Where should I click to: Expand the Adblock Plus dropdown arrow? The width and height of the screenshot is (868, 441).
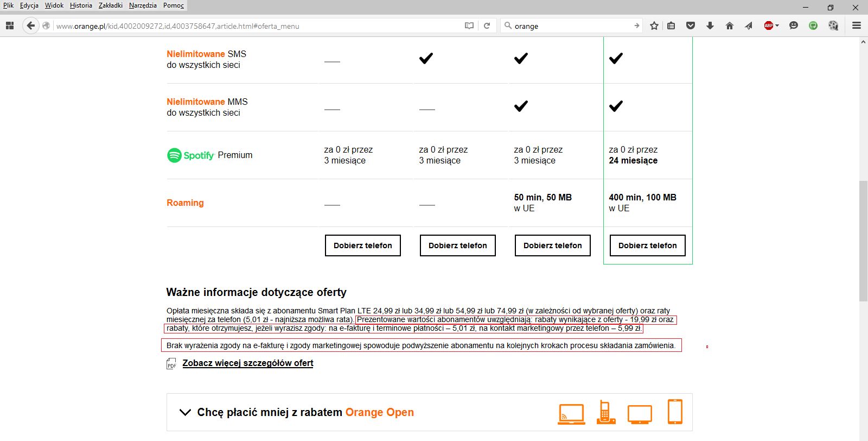pos(777,26)
